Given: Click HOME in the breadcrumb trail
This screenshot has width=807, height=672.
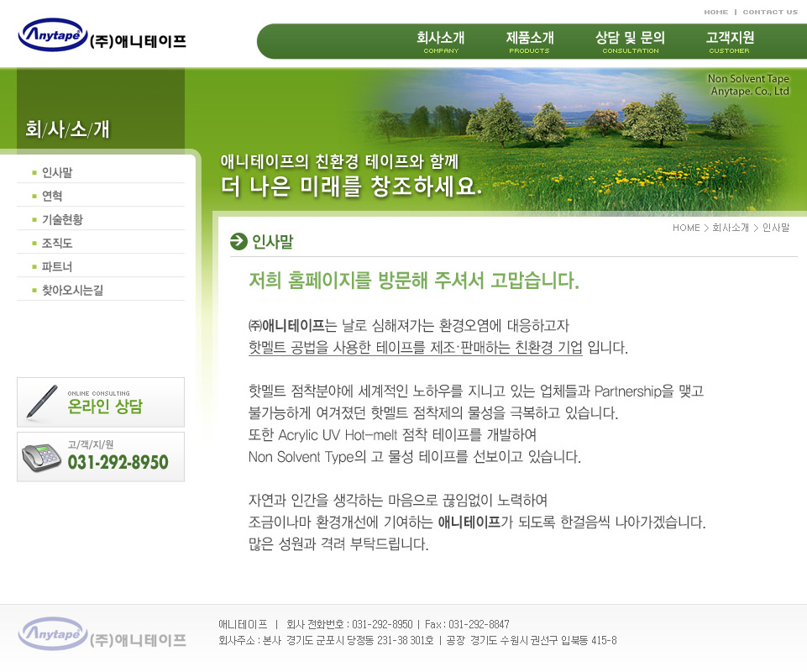Looking at the screenshot, I should 686,228.
